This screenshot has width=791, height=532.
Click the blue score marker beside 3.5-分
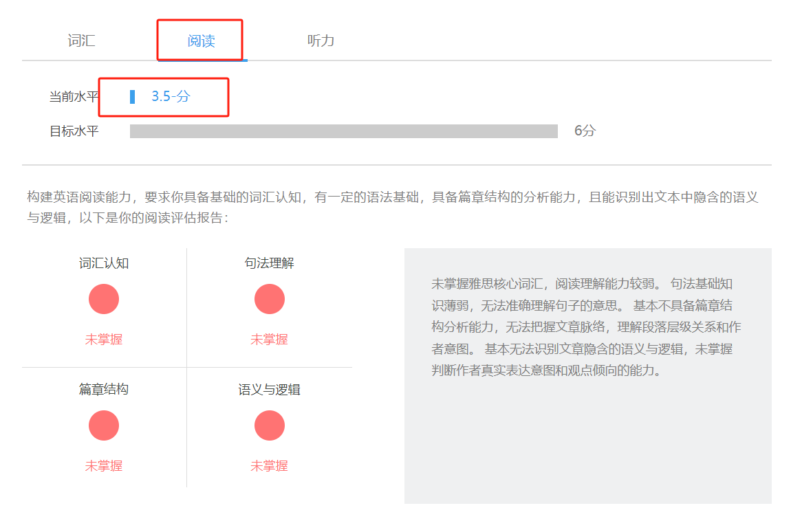pyautogui.click(x=133, y=98)
